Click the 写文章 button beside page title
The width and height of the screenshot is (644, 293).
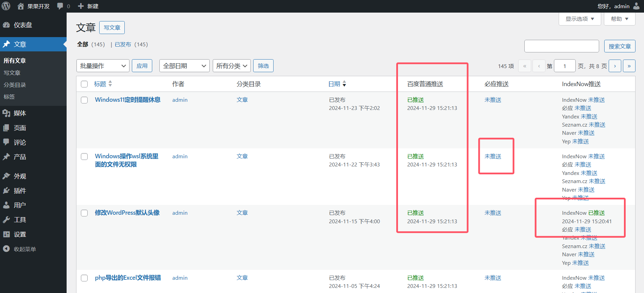pyautogui.click(x=112, y=28)
